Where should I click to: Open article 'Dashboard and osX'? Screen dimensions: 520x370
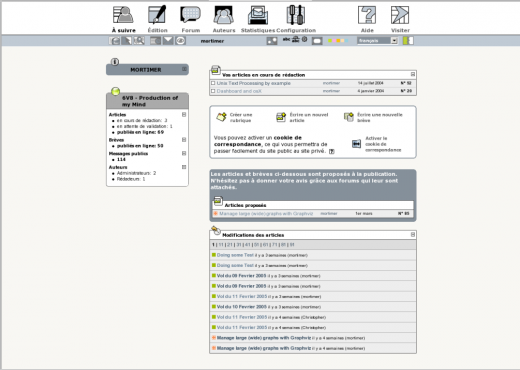[239, 91]
